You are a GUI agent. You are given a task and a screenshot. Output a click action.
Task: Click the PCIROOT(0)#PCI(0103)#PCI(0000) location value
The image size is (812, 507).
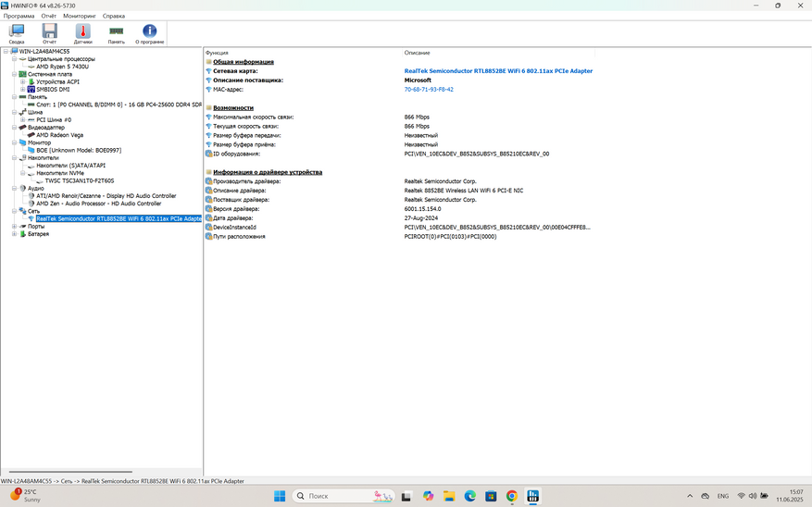[x=451, y=237]
